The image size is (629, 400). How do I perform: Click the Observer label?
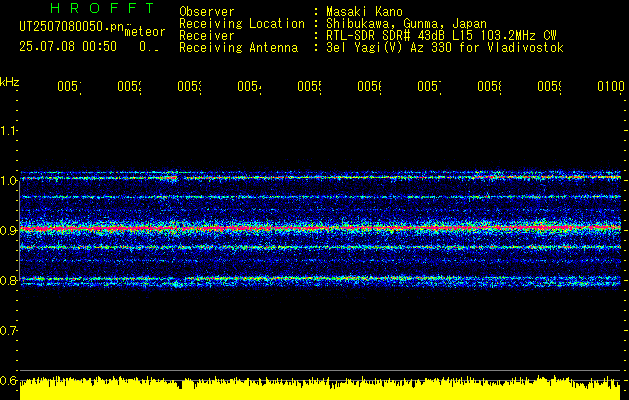pos(207,11)
